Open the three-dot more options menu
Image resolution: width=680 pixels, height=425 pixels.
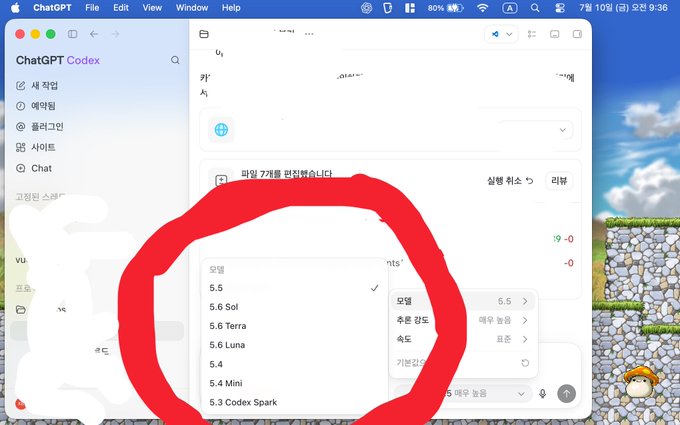coord(309,34)
